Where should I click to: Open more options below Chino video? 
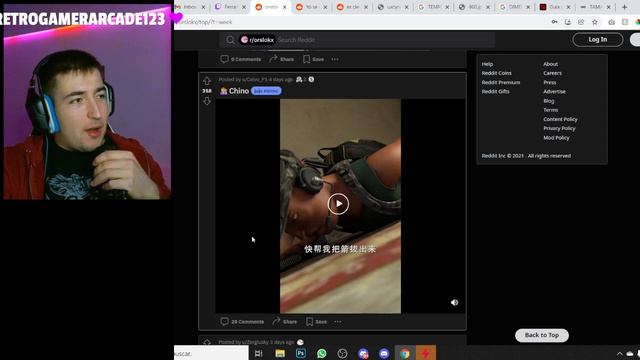(x=338, y=322)
